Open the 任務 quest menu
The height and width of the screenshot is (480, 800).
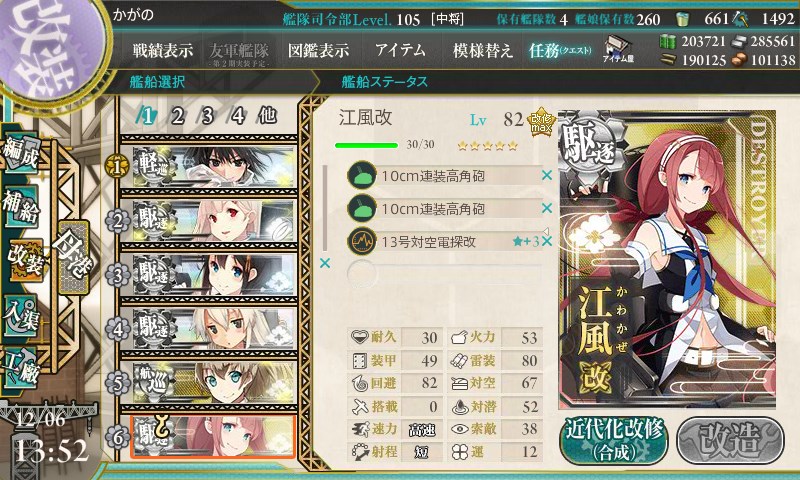[x=560, y=50]
